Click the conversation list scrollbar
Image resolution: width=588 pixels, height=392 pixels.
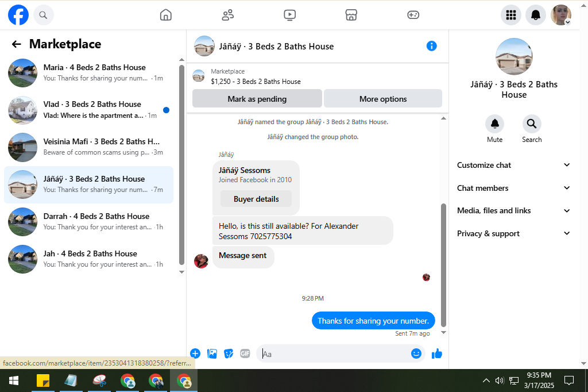(x=181, y=165)
